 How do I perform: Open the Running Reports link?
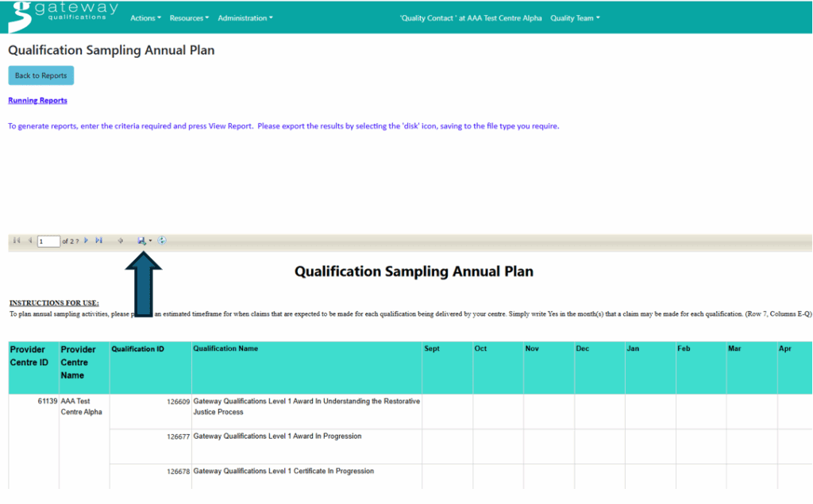click(x=37, y=101)
